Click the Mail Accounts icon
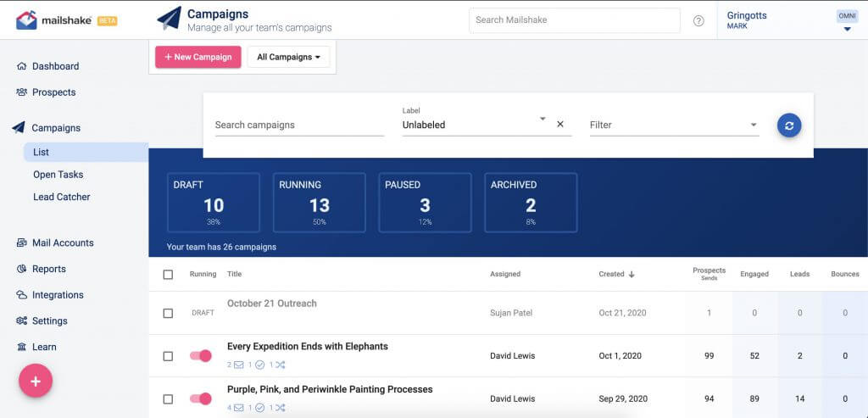 [21, 242]
